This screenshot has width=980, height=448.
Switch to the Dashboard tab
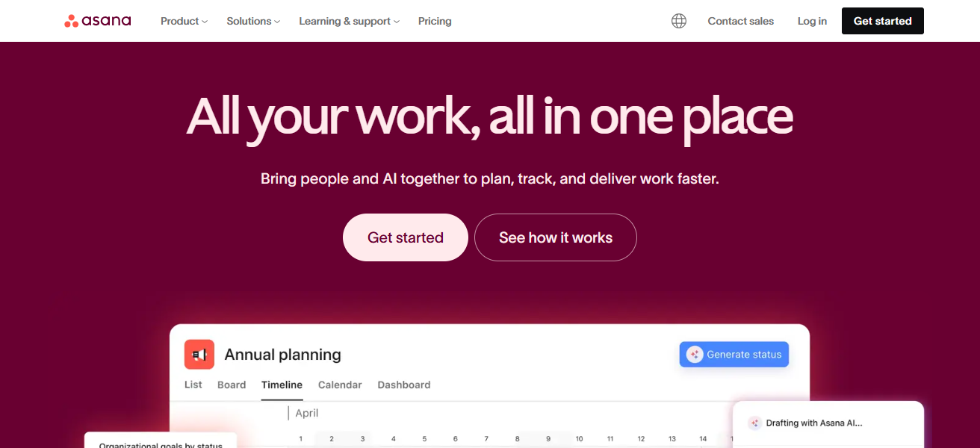point(404,385)
